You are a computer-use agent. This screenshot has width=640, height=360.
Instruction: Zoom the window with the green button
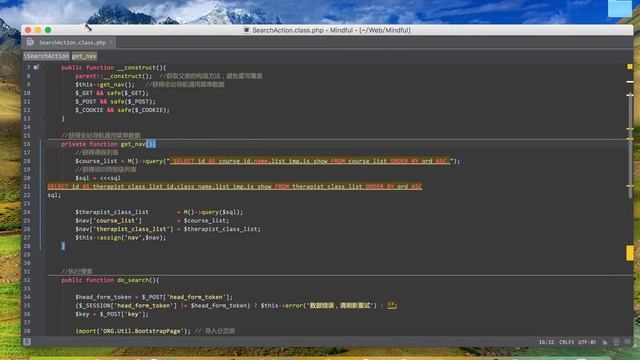pos(48,30)
